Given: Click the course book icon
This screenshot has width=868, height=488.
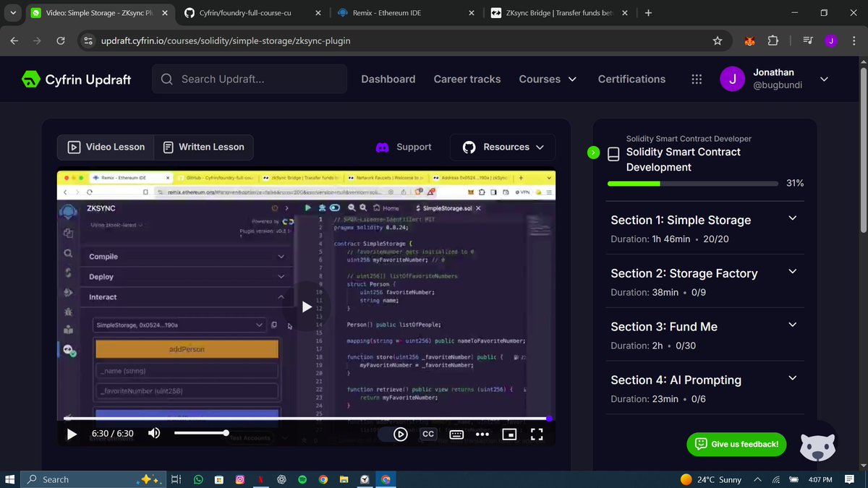Looking at the screenshot, I should point(613,154).
